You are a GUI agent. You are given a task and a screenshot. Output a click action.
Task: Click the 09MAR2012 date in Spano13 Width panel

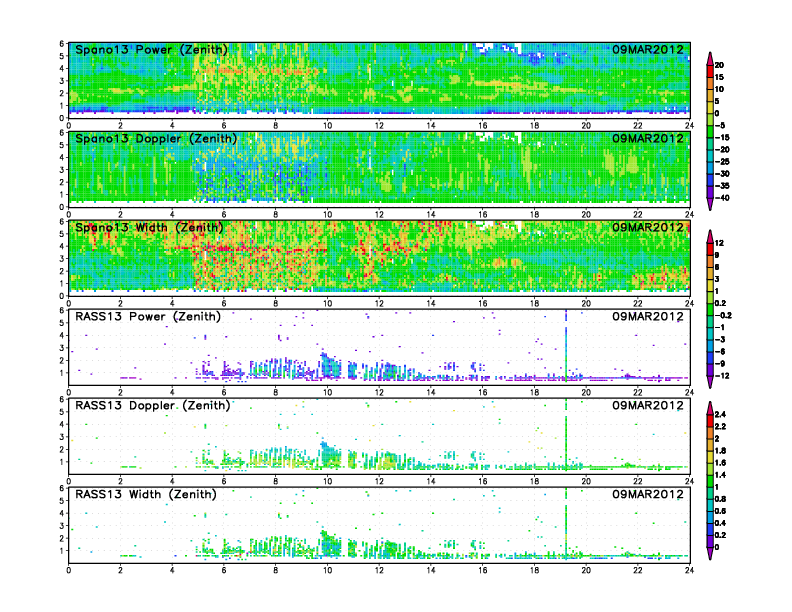(648, 227)
